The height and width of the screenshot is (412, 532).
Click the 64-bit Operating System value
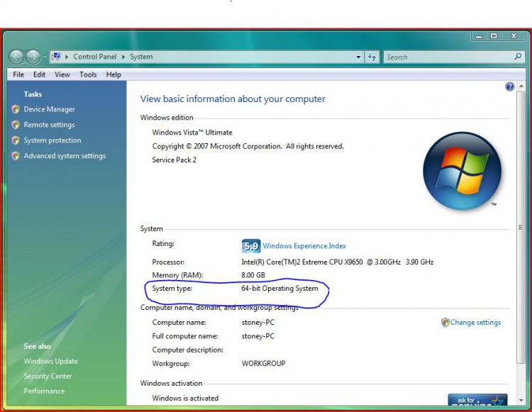(x=280, y=289)
